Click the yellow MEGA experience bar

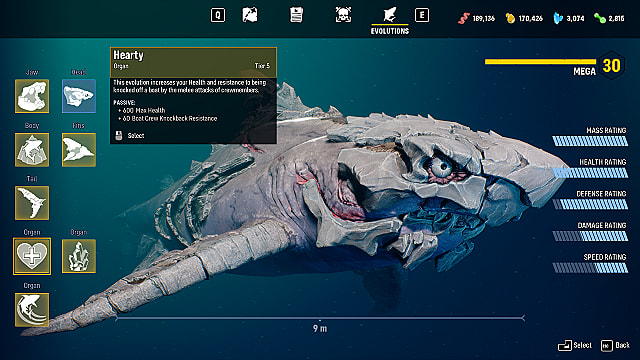click(541, 62)
